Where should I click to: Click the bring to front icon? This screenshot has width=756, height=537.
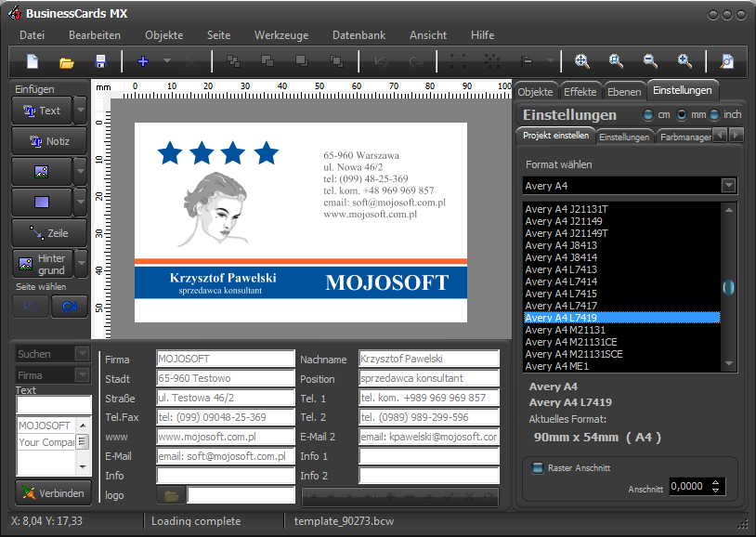[x=302, y=60]
